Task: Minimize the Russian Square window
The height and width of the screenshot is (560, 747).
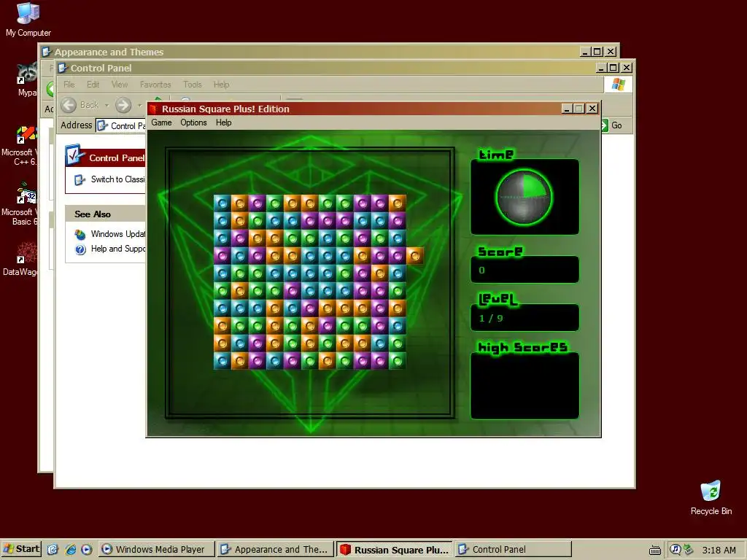Action: (x=566, y=109)
